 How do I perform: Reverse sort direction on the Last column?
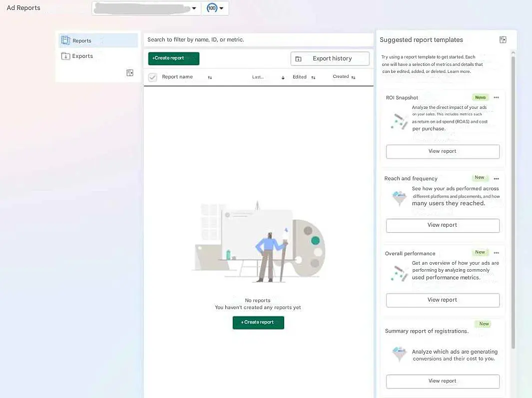tap(282, 77)
